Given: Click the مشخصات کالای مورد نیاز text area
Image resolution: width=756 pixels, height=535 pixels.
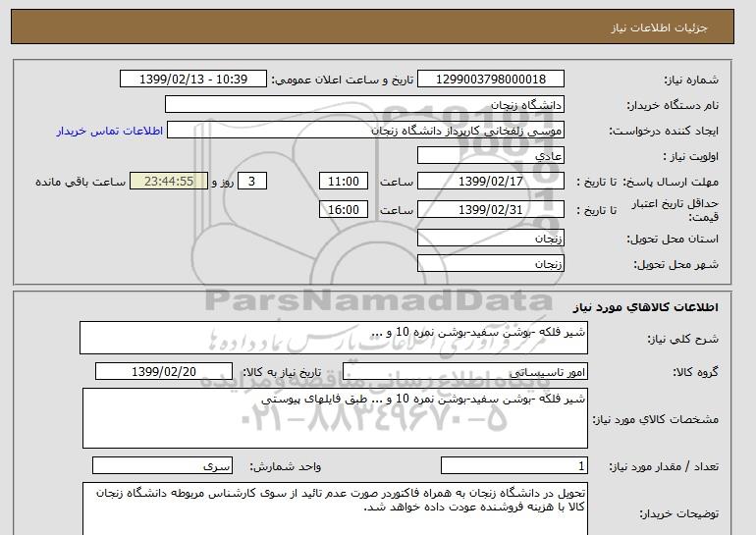Looking at the screenshot, I should click(335, 418).
